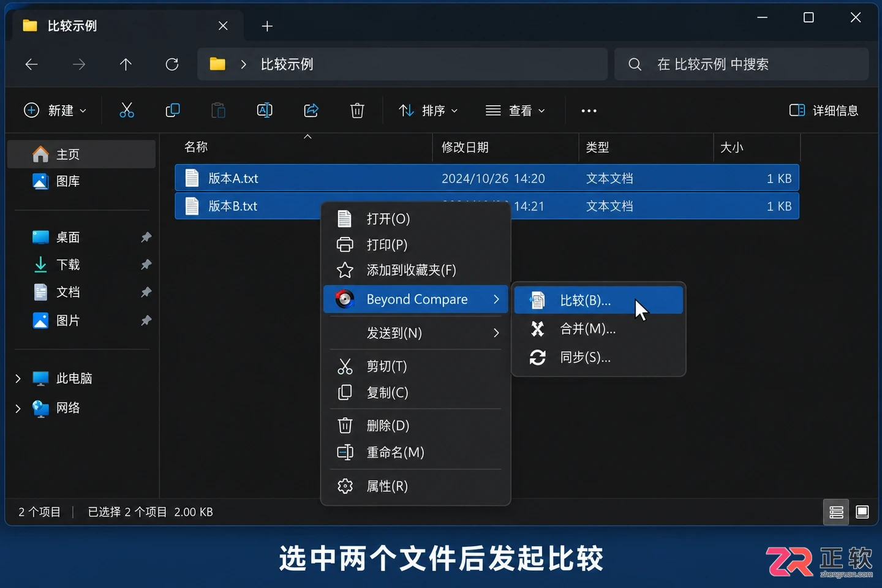
Task: Choose 同步(S)... in the submenu
Action: pos(598,357)
